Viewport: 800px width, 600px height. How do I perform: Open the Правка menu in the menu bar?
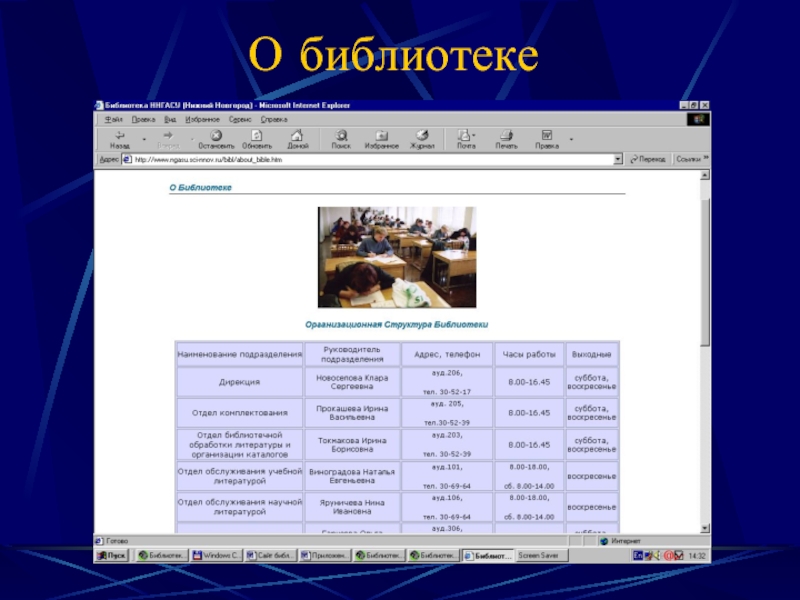143,119
